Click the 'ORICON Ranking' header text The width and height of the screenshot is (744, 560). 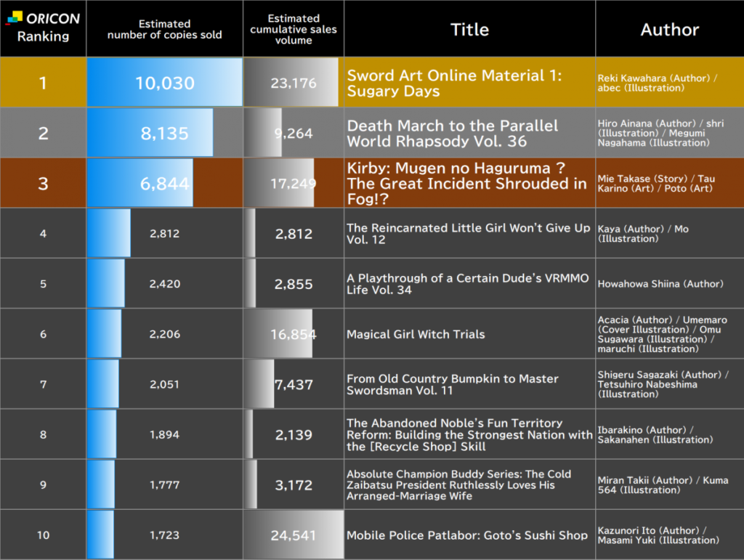(43, 28)
